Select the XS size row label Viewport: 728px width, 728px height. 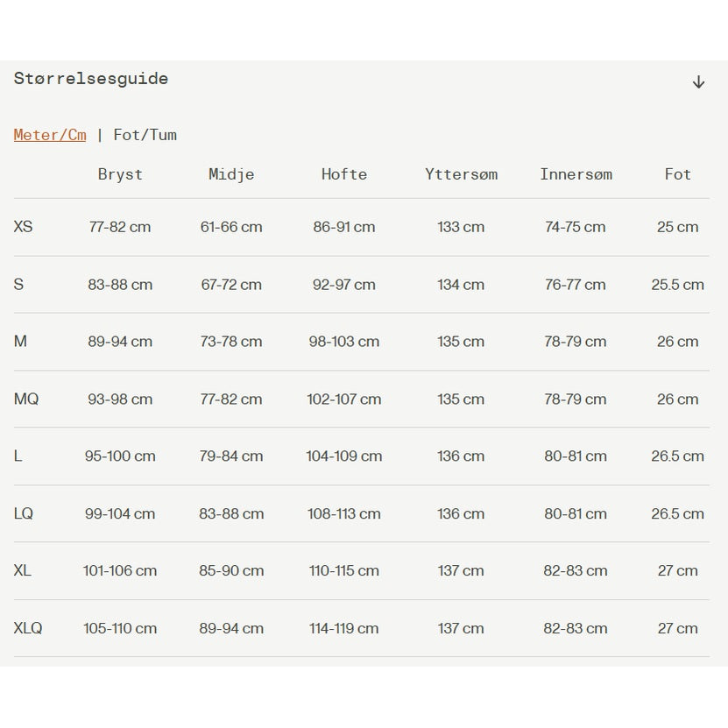24,227
